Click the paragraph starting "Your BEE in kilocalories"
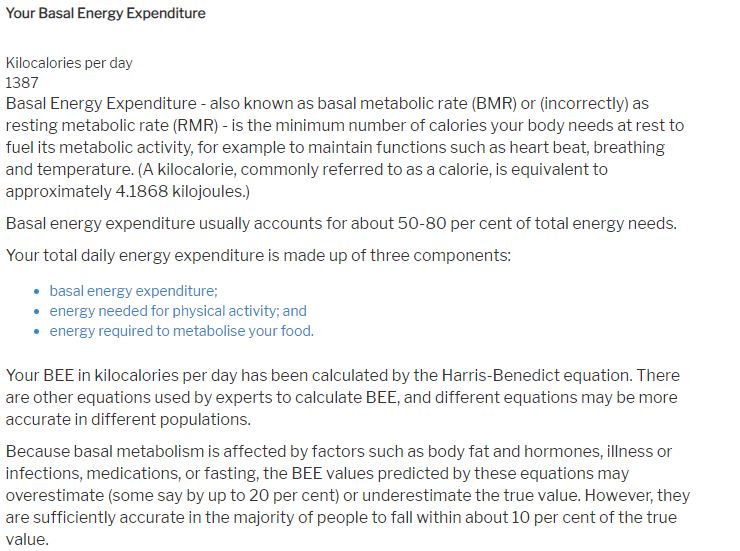This screenshot has height=551, width=740. pos(342,397)
